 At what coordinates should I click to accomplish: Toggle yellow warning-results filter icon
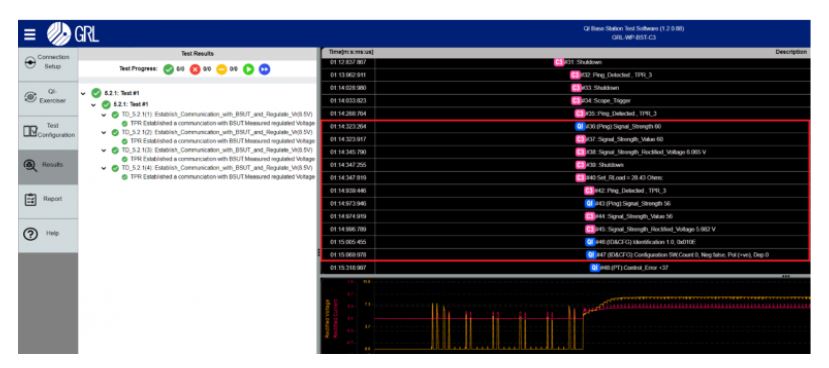222,69
